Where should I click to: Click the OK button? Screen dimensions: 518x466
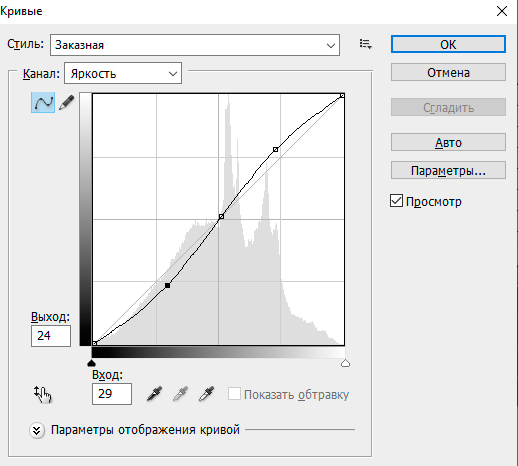point(448,44)
